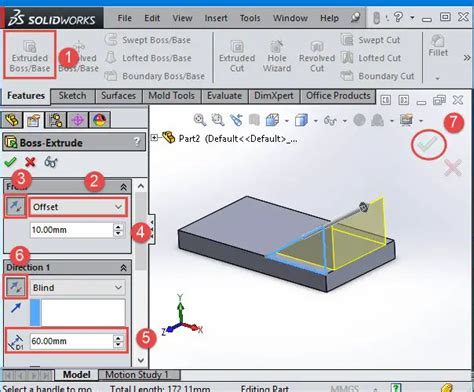This screenshot has height=392, width=474.
Task: Open the Hole Wizard tool
Action: pyautogui.click(x=277, y=56)
